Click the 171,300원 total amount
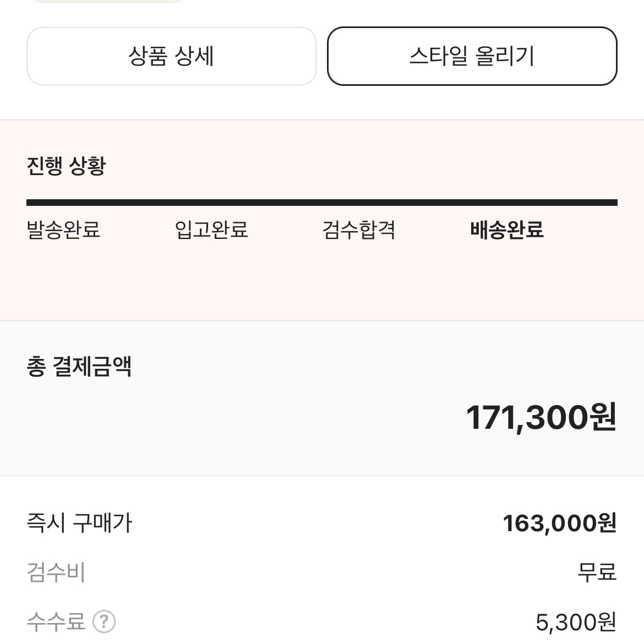Image resolution: width=644 pixels, height=644 pixels. point(541,417)
